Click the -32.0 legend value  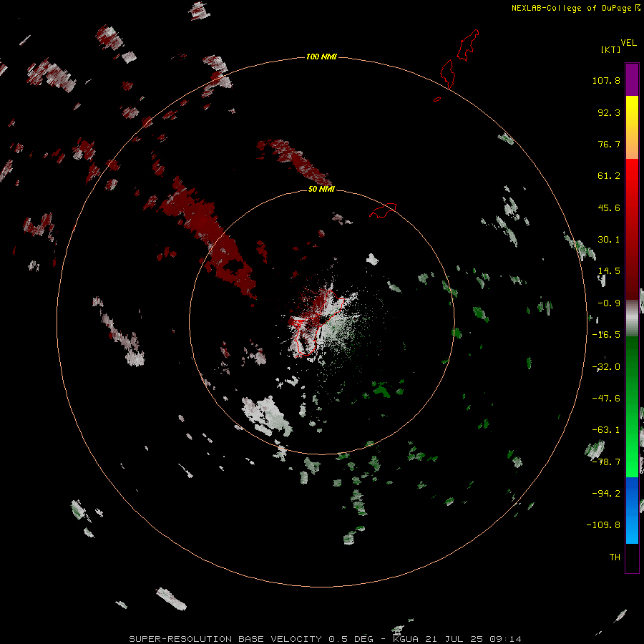[606, 367]
